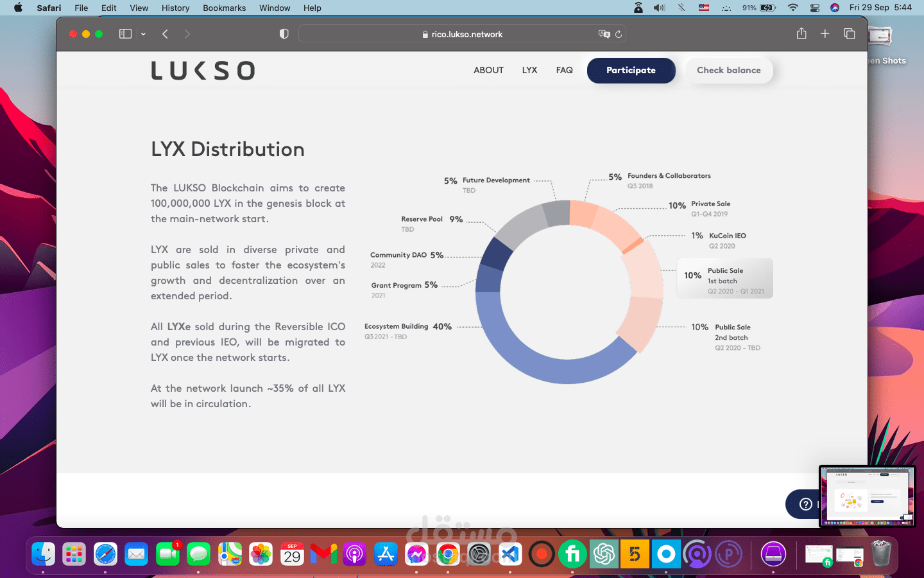
Task: Open the History menu
Action: pyautogui.click(x=175, y=8)
